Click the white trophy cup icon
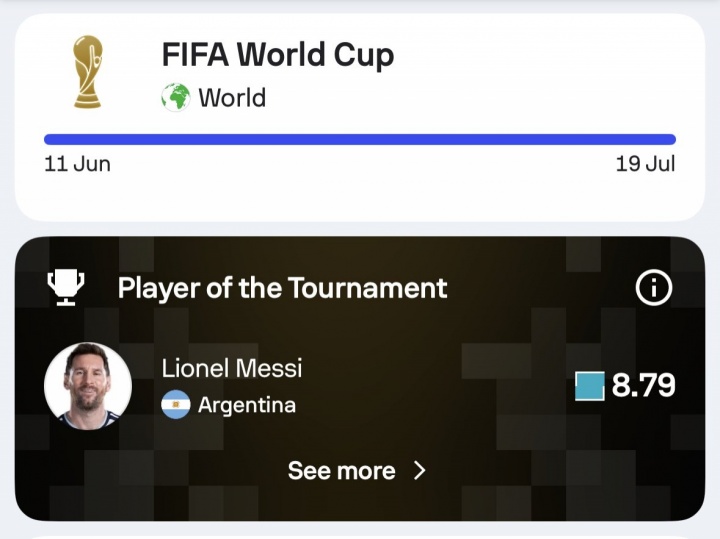Image resolution: width=720 pixels, height=539 pixels. point(66,287)
